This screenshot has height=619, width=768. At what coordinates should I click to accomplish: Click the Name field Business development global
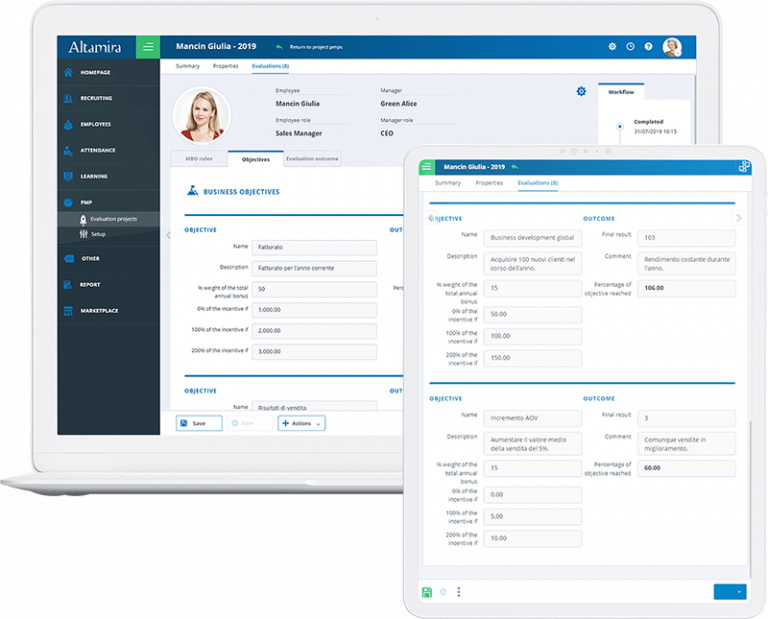click(533, 238)
